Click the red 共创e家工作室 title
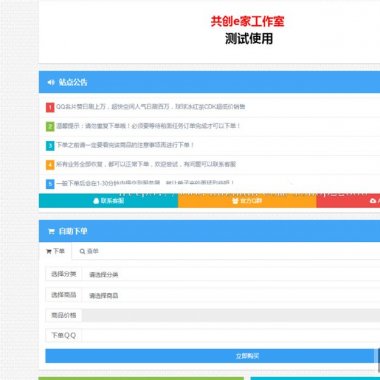 point(247,22)
